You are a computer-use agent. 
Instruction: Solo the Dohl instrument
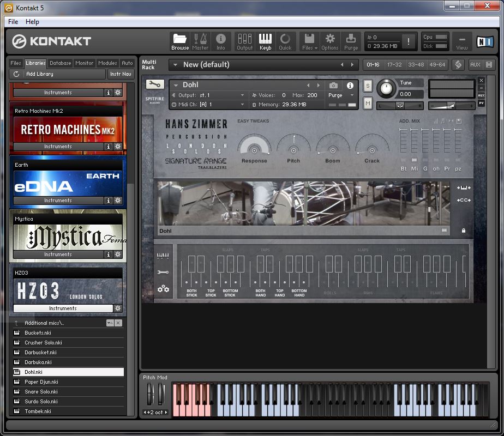coord(368,86)
